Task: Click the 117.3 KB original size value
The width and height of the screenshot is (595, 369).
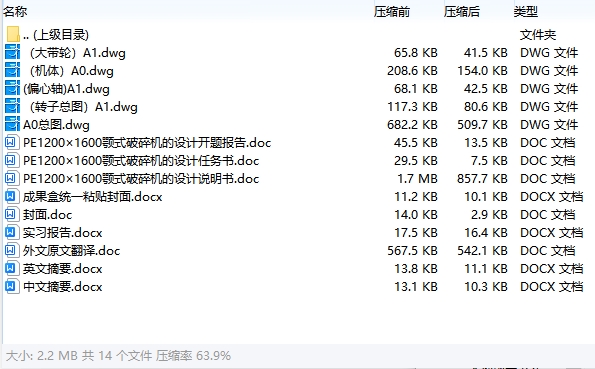Action: pyautogui.click(x=412, y=107)
